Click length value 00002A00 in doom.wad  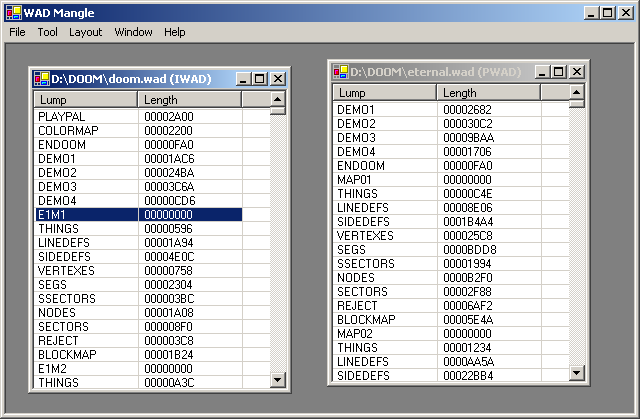coord(169,117)
